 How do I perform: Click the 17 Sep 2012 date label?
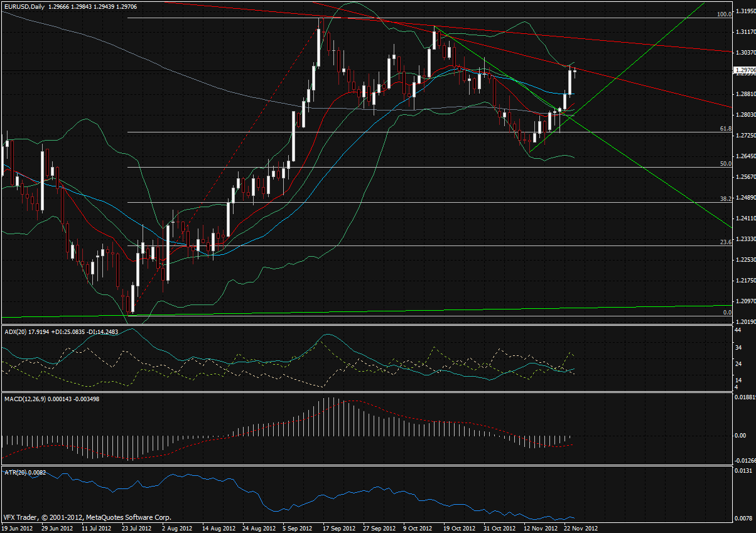[339, 528]
